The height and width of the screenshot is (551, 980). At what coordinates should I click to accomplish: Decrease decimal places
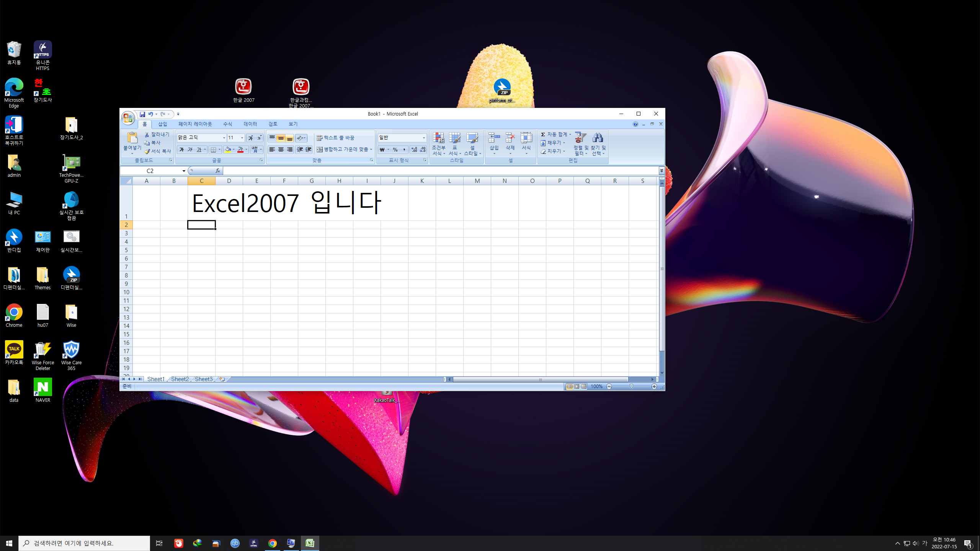pos(423,150)
